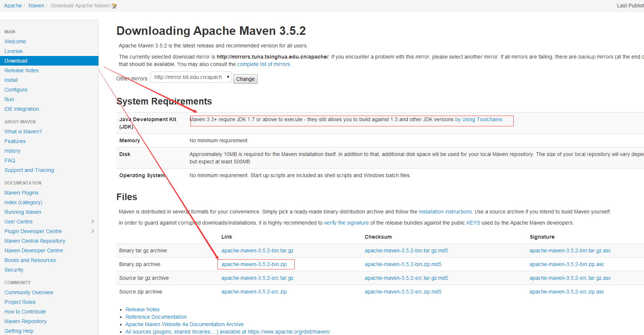Open Maven Repository sidebar link
The image size is (644, 335).
tap(26, 321)
